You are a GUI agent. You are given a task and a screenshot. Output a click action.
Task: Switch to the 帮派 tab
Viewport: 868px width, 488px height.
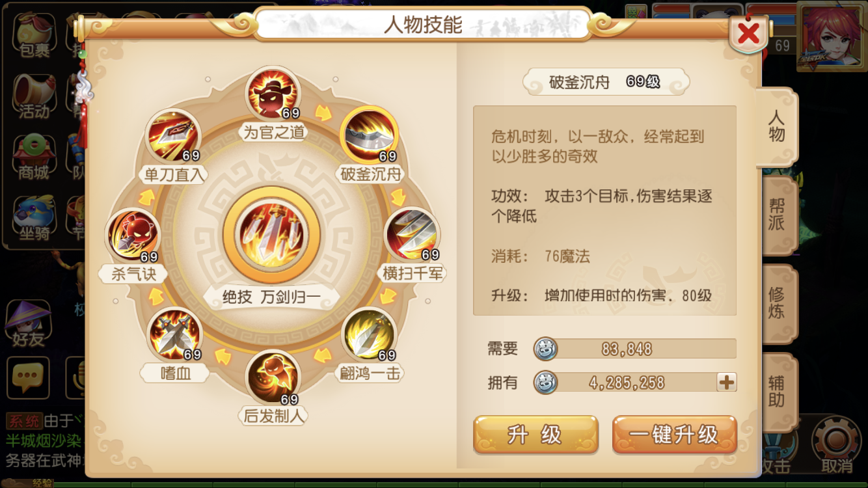point(778,215)
